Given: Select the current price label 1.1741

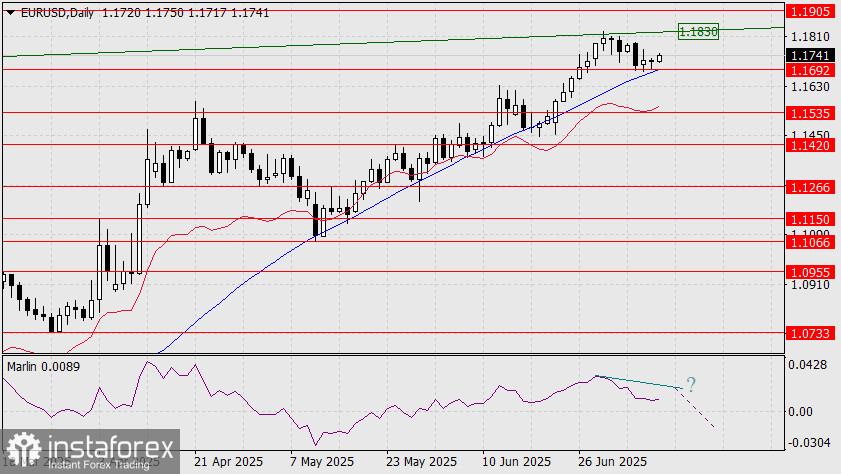Looking at the screenshot, I should (810, 55).
